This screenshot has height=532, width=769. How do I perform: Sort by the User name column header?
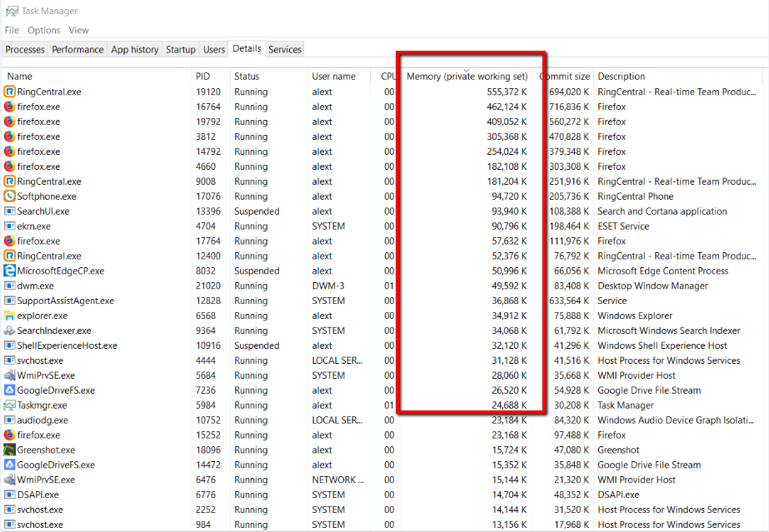[x=339, y=77]
